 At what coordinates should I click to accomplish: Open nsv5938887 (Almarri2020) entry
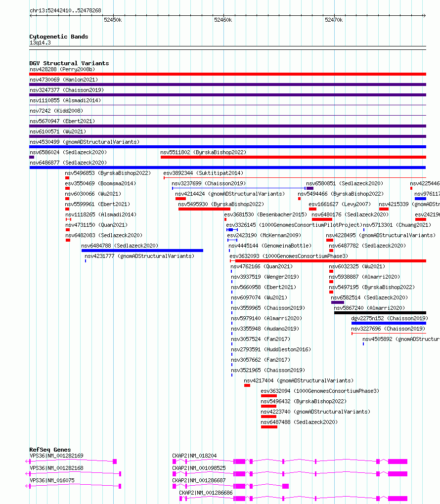(x=364, y=277)
